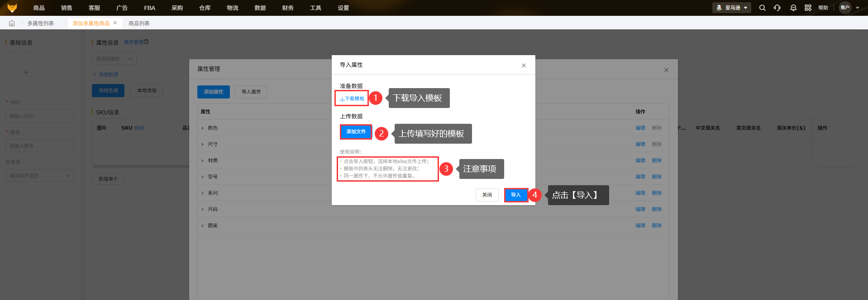Expand the 尺码 attribute row
The height and width of the screenshot is (300, 868).
pos(203,210)
